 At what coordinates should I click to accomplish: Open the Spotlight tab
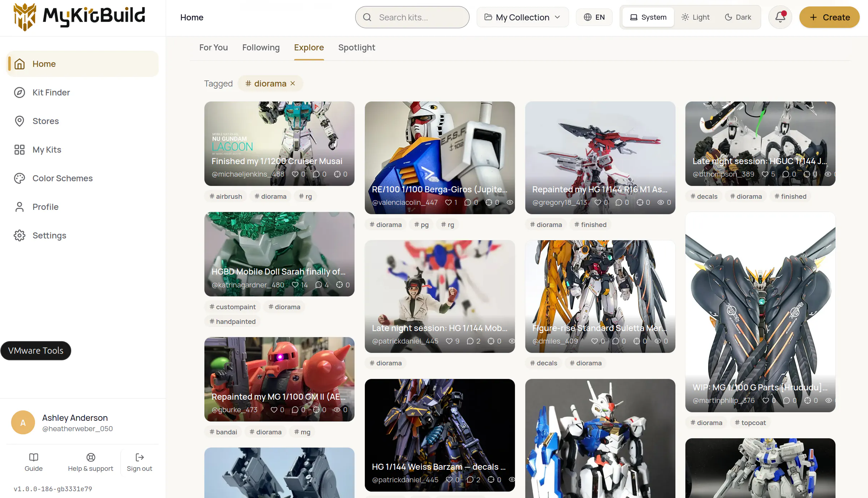pyautogui.click(x=357, y=48)
